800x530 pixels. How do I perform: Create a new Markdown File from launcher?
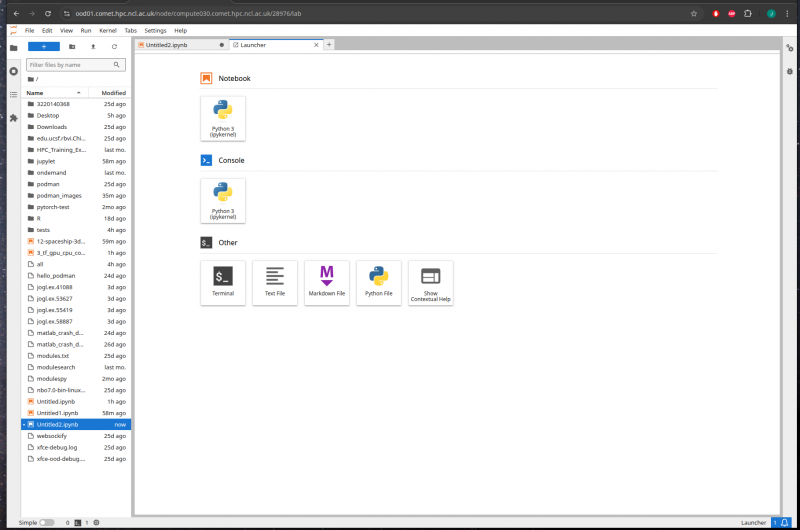(327, 283)
